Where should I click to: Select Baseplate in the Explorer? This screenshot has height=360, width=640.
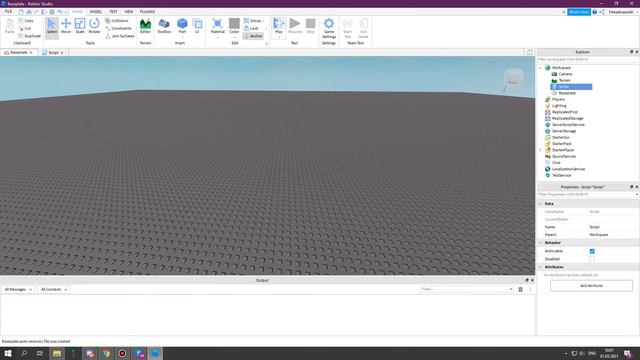tap(567, 93)
